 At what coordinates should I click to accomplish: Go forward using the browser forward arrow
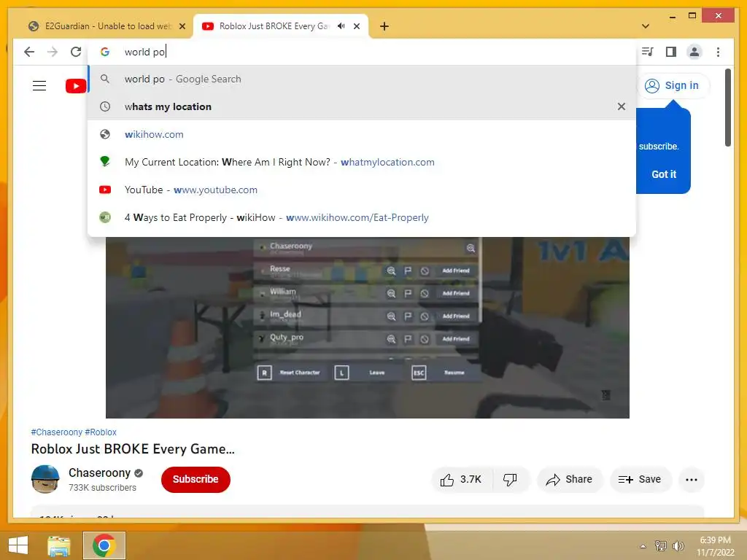[x=53, y=52]
